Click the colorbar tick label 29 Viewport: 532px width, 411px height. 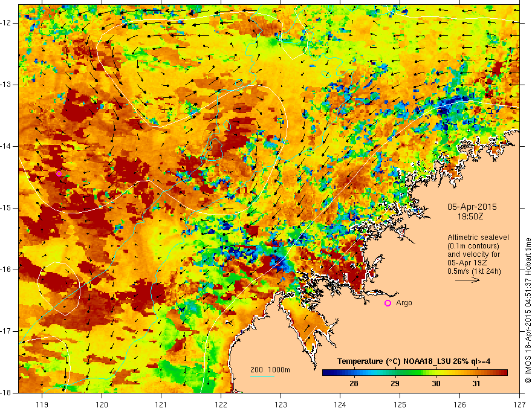[x=395, y=384]
